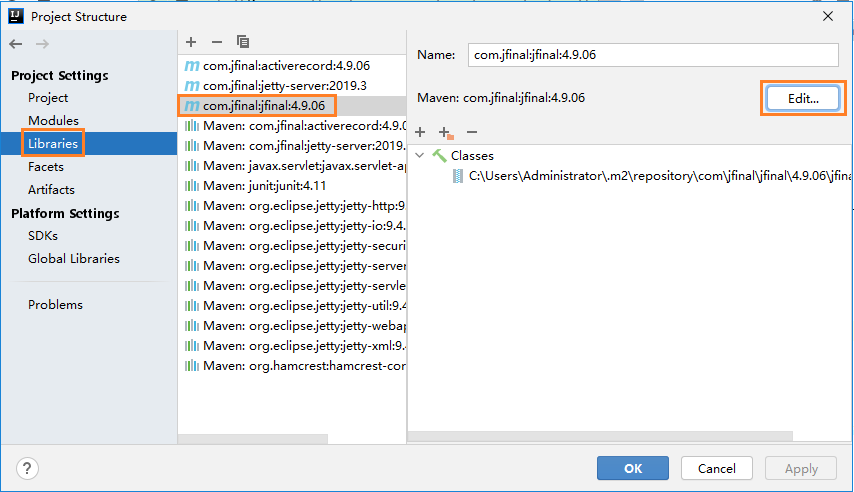This screenshot has width=854, height=492.
Task: Go forward with the right arrow
Action: click(x=42, y=44)
